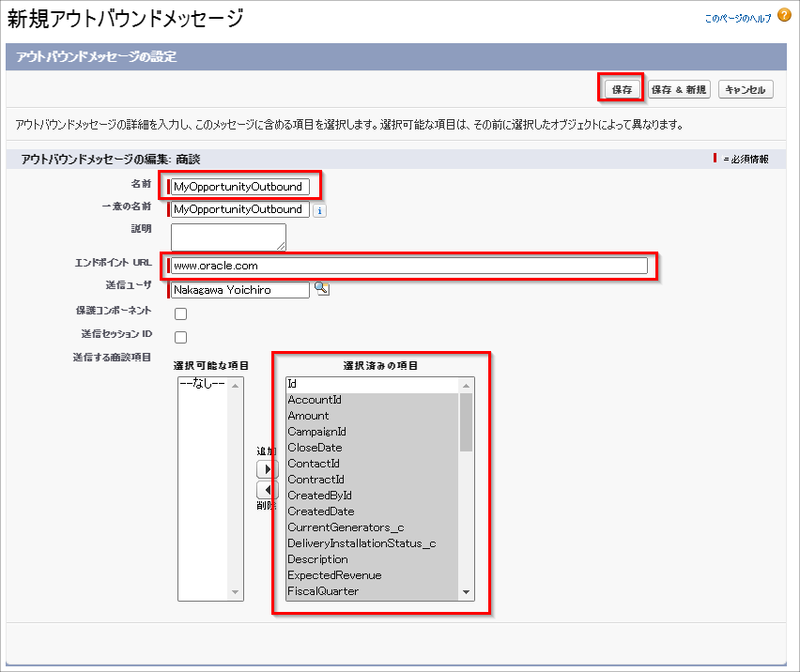Select --なし-- in available fields list
800x672 pixels.
tap(201, 385)
